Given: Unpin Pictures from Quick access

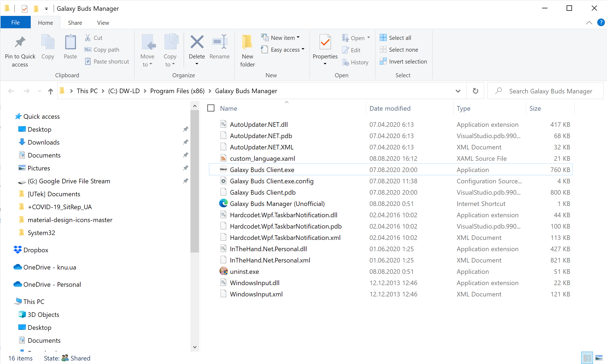Looking at the screenshot, I should point(186,168).
